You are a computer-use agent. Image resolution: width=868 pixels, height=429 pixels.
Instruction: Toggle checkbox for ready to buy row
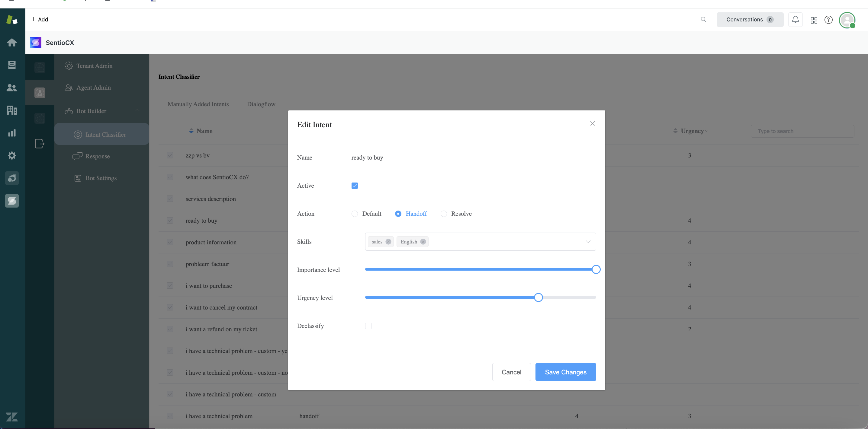tap(170, 221)
